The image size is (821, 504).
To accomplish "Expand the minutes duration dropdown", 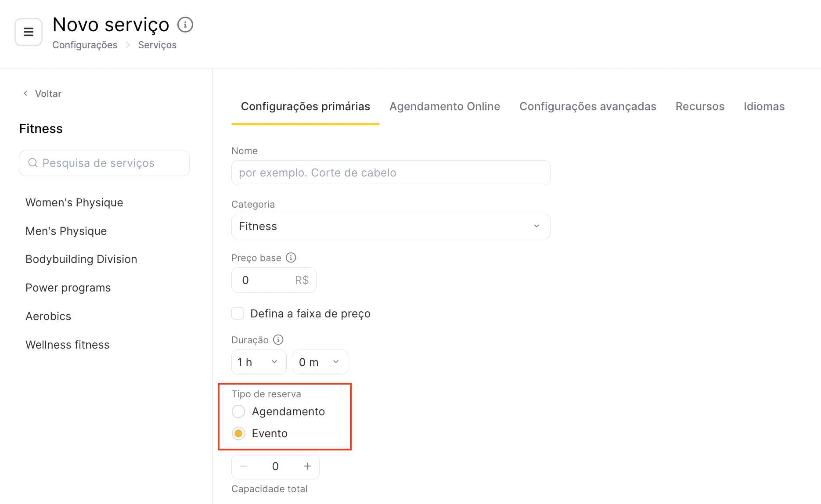I will [x=320, y=362].
